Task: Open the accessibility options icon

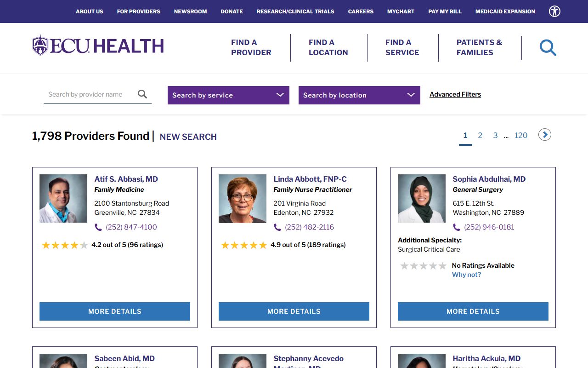Action: point(554,11)
